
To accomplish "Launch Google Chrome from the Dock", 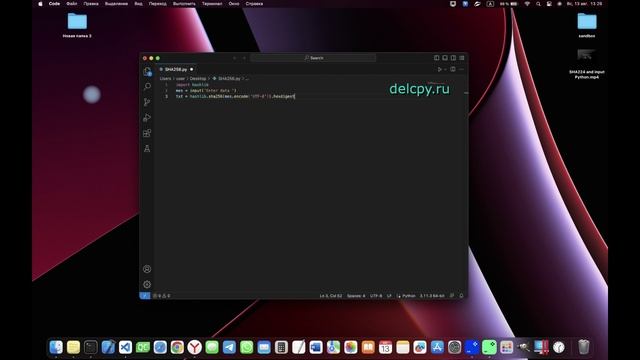I will click(177, 347).
